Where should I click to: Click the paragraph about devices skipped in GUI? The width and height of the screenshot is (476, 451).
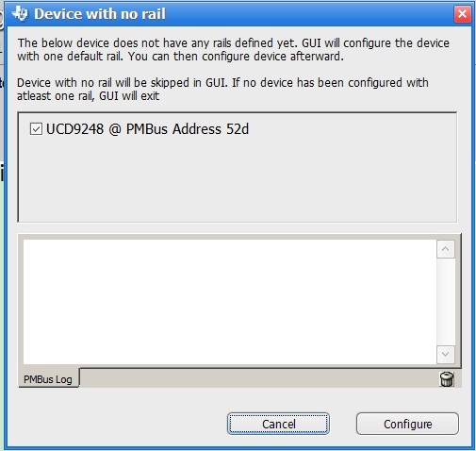[222, 89]
